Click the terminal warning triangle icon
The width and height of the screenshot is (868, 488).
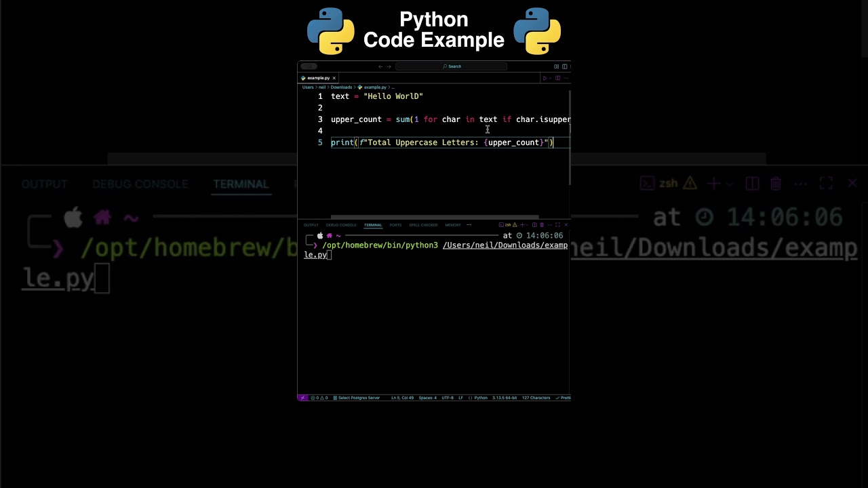click(x=515, y=225)
